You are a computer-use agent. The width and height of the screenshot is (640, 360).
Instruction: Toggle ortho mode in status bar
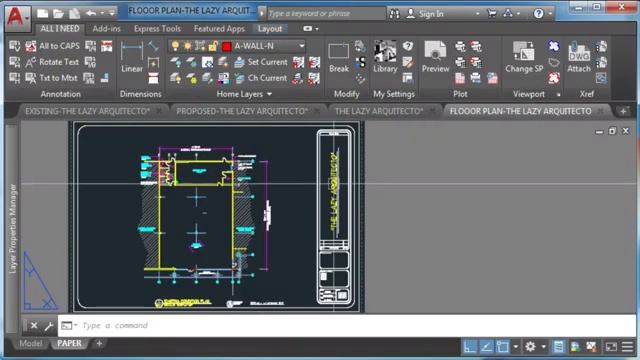tap(469, 347)
